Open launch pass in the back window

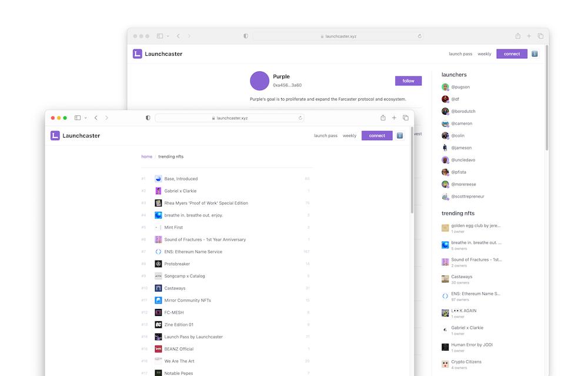[460, 54]
